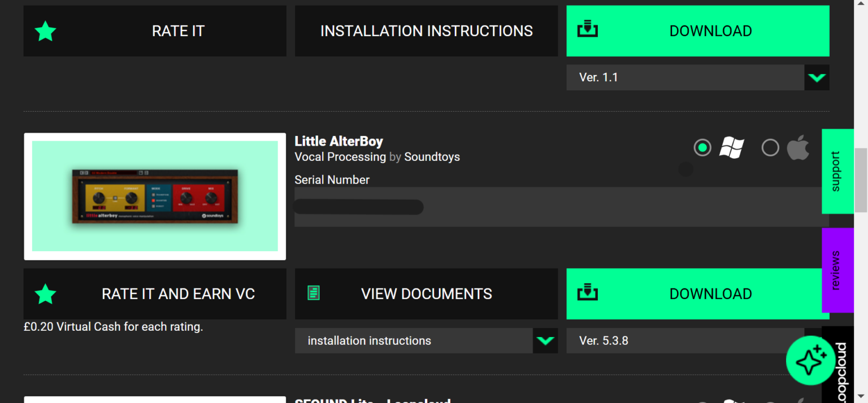
Task: Open the Ver. 5.3.8 version dropdown
Action: [x=685, y=341]
